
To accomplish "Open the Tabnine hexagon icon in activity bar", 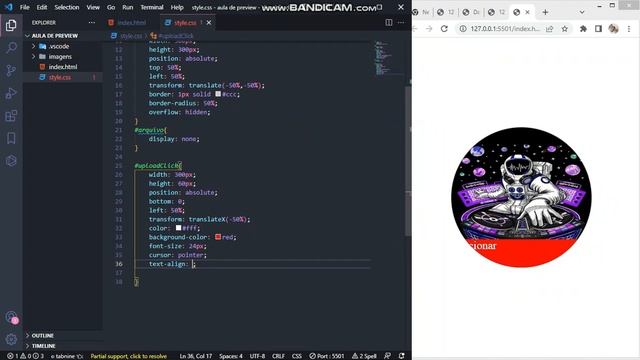I will tap(11, 160).
